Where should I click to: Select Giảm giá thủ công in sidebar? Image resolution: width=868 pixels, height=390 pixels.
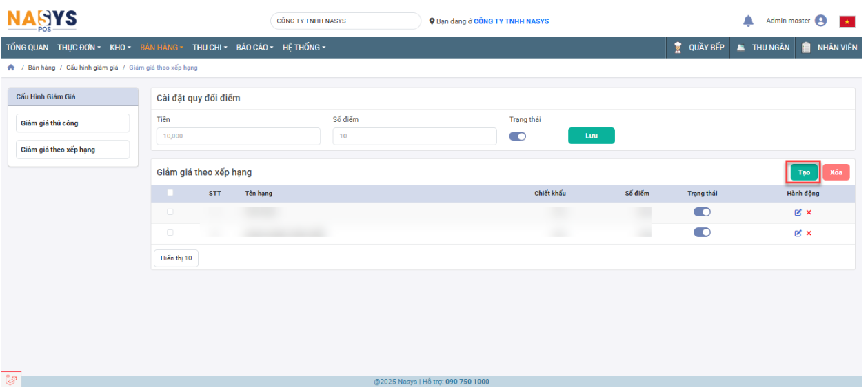(x=72, y=123)
